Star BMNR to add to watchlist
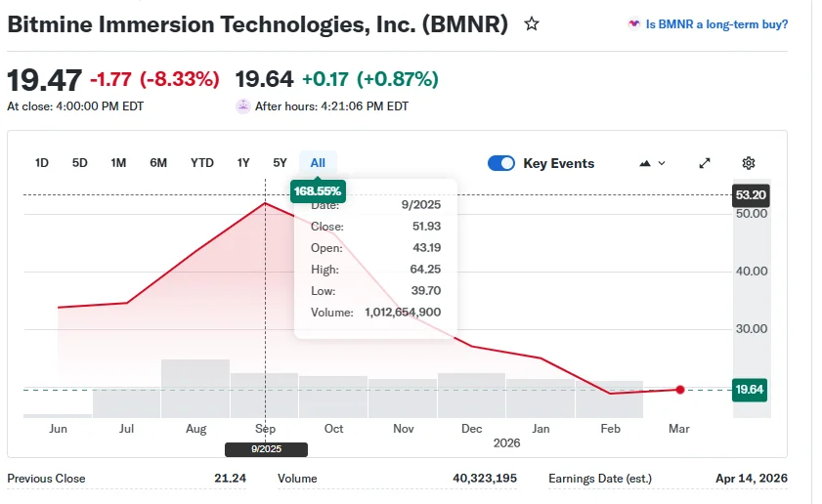The height and width of the screenshot is (504, 822). 532,23
